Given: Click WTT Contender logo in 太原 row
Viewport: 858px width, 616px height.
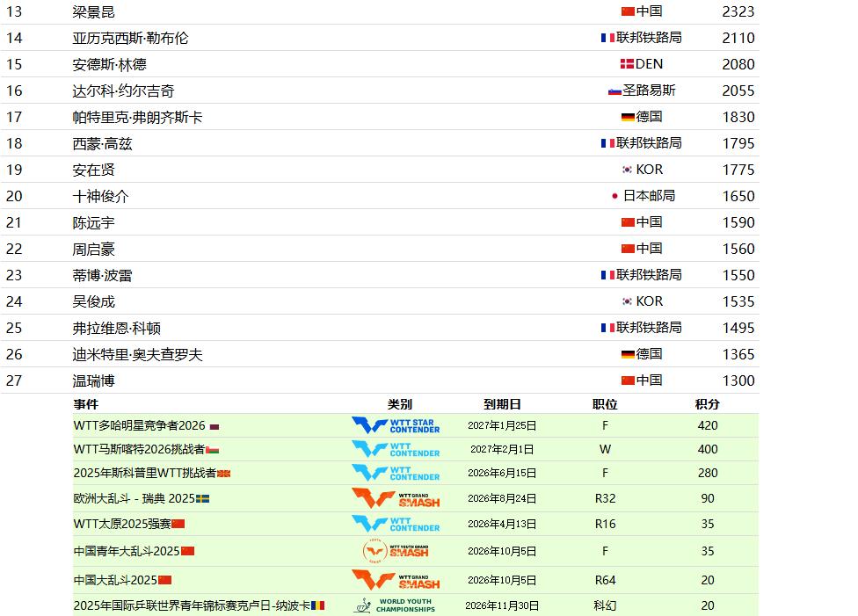Looking at the screenshot, I should coord(396,524).
